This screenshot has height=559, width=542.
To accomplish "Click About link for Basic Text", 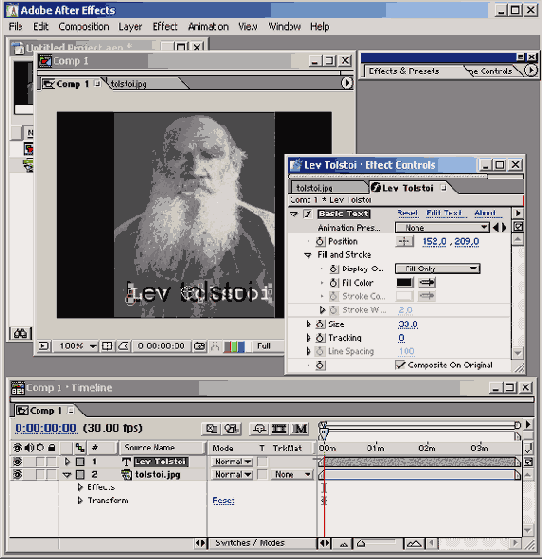I will coord(487,213).
